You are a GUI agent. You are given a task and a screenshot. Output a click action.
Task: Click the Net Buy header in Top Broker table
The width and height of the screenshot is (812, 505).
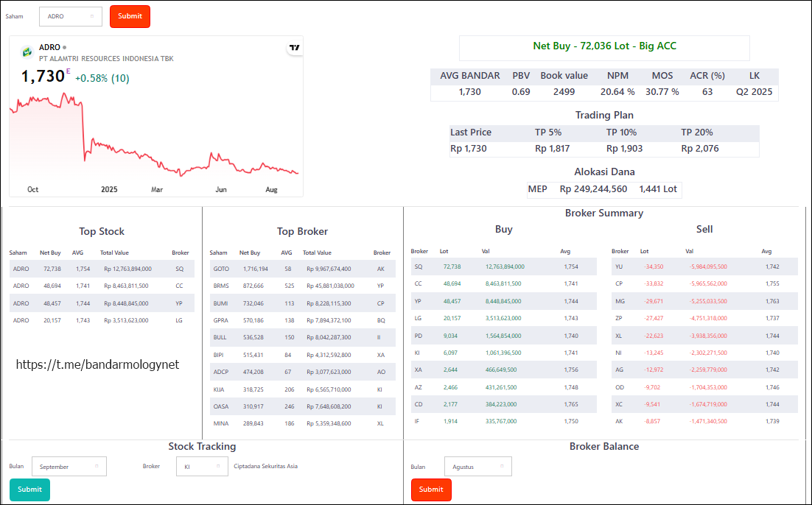click(250, 252)
